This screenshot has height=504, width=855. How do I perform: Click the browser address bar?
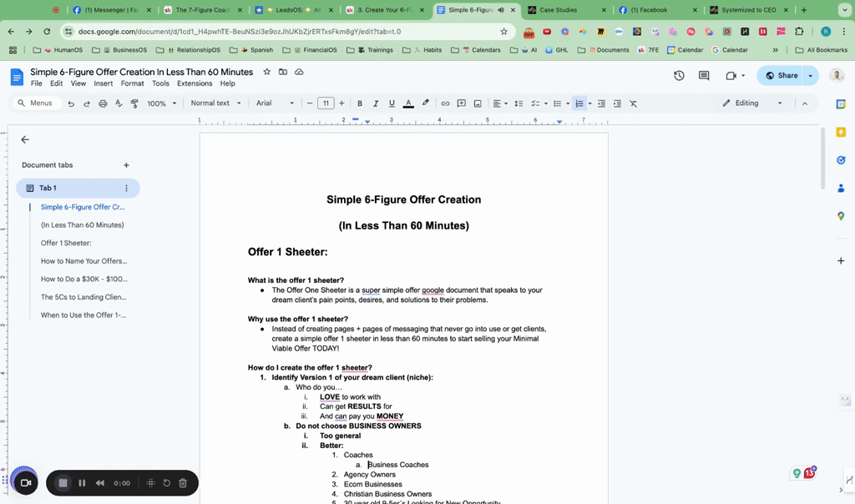[x=286, y=32]
